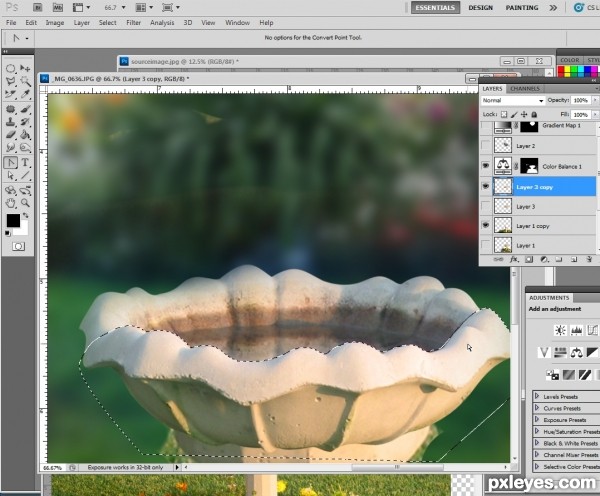Launch Bridge from application bar
Image resolution: width=600 pixels, height=496 pixels.
pyautogui.click(x=37, y=7)
